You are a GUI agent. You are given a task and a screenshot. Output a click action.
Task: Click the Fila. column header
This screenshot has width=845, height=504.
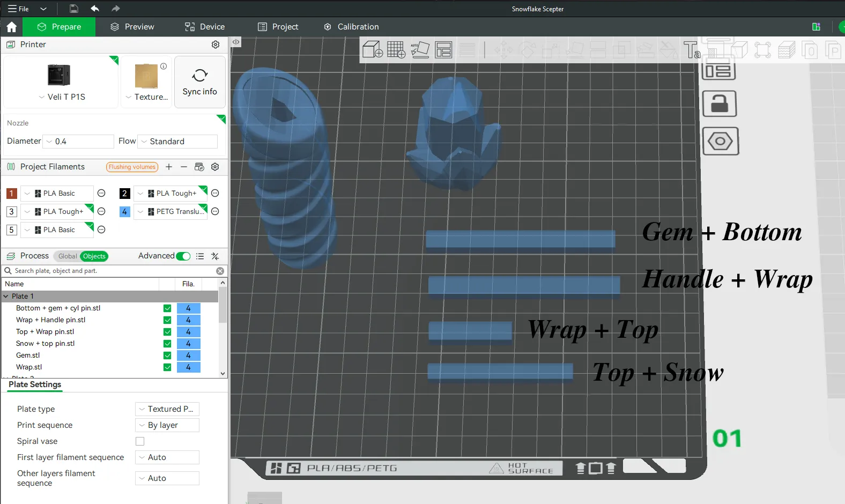click(188, 284)
